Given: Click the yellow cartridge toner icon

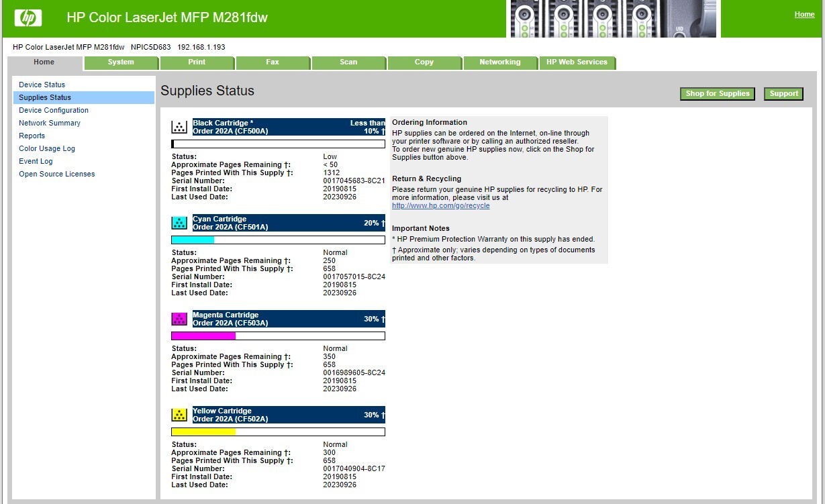Looking at the screenshot, I should [179, 415].
